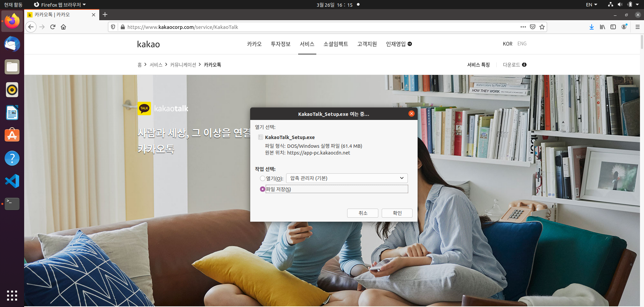Open Files manager in the dock

click(x=12, y=67)
